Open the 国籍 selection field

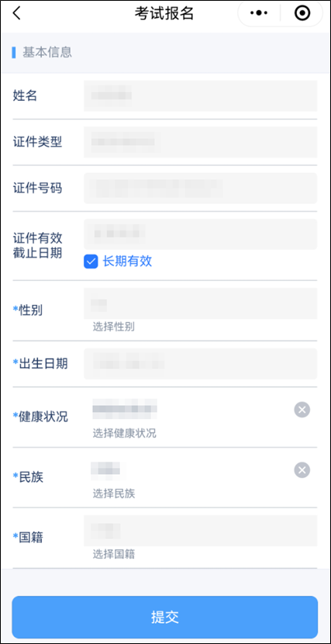point(200,531)
